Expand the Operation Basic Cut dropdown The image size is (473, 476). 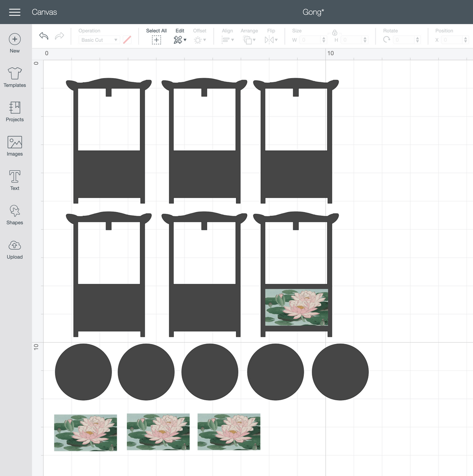tap(99, 40)
